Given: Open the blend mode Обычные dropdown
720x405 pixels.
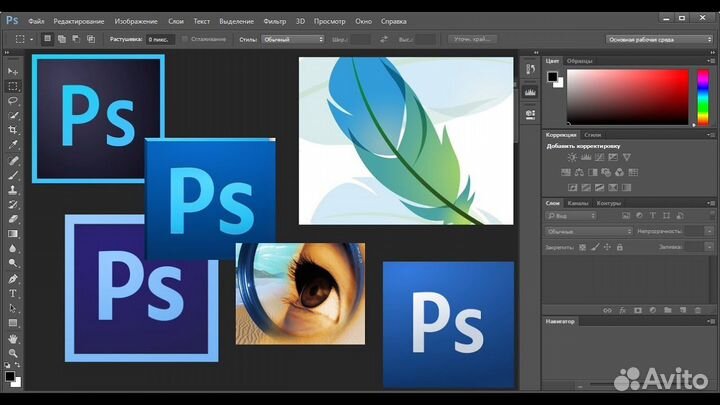Looking at the screenshot, I should coord(589,231).
